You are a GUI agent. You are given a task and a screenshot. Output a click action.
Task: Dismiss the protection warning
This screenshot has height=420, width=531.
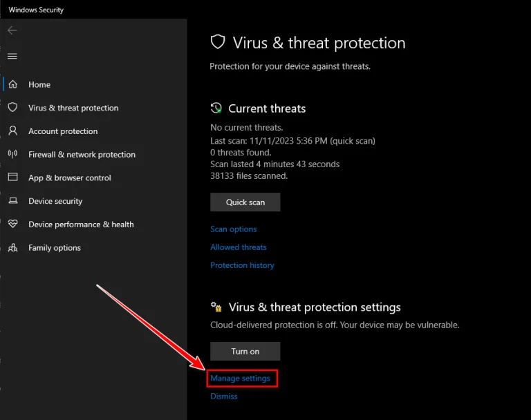[223, 397]
